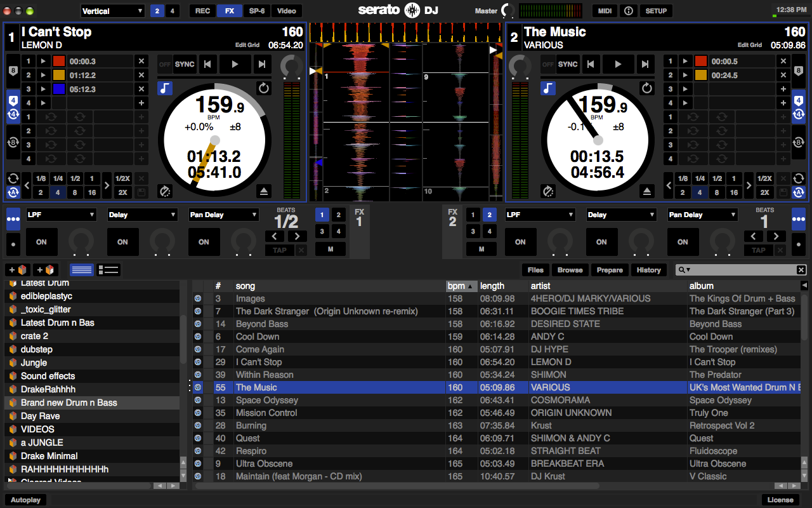Trigger deck 1 cue at 01:12.2
The height and width of the screenshot is (508, 812).
(43, 76)
